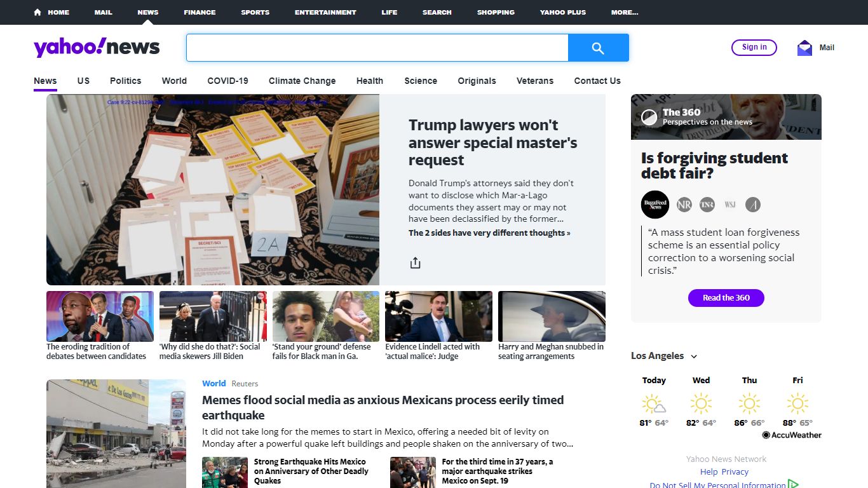Viewport: 868px width, 488px height.
Task: Click the magnifying glass search button
Action: click(598, 48)
